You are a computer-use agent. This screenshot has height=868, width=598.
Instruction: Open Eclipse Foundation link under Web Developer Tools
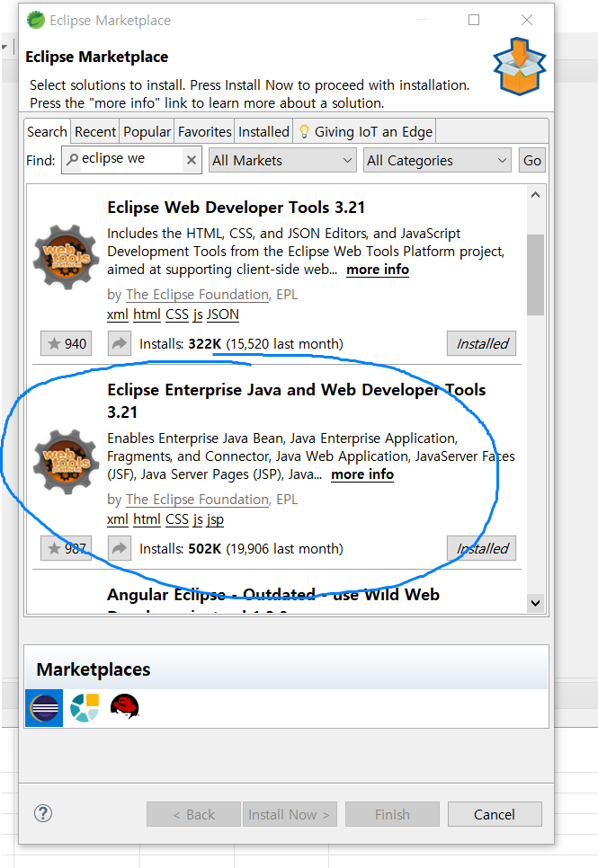coord(197,295)
